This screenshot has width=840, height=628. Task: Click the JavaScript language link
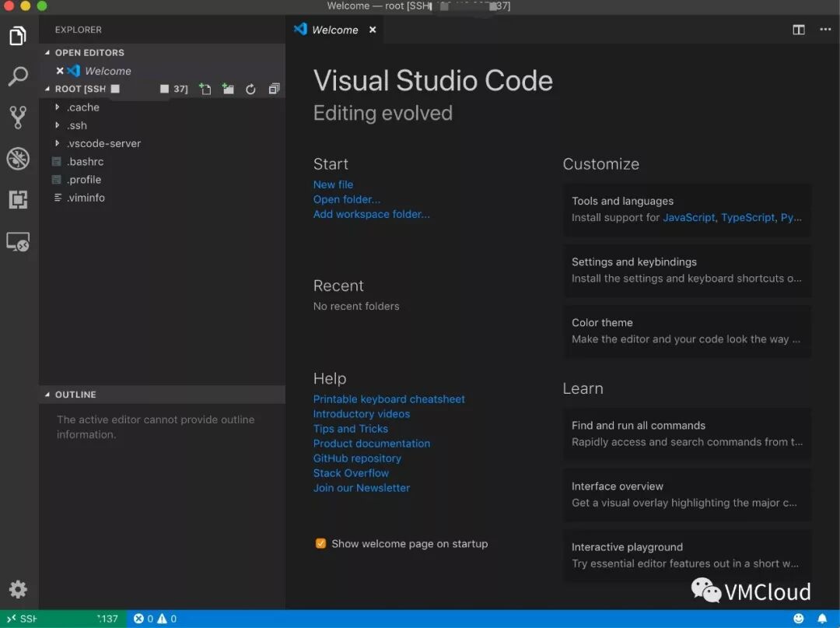coord(689,218)
